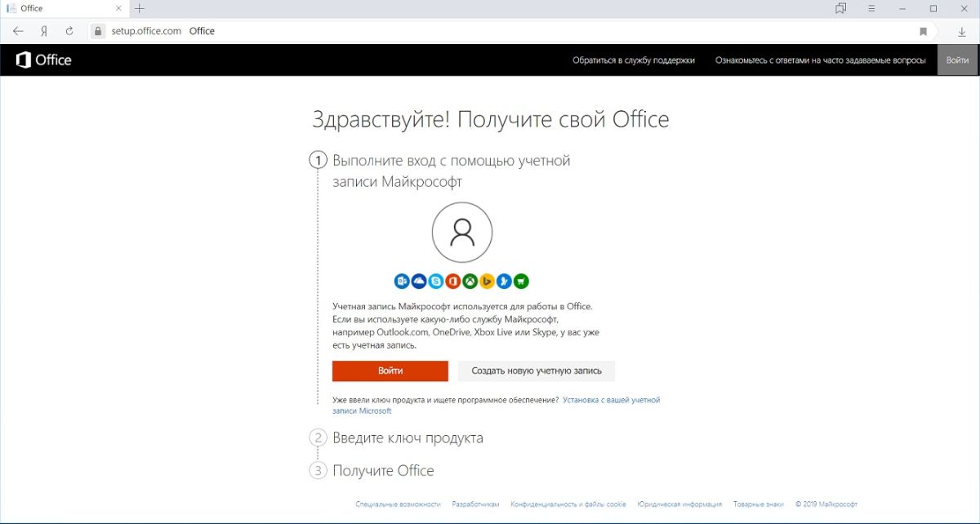Image resolution: width=980 pixels, height=524 pixels.
Task: Click the user avatar circle
Action: pos(462,233)
